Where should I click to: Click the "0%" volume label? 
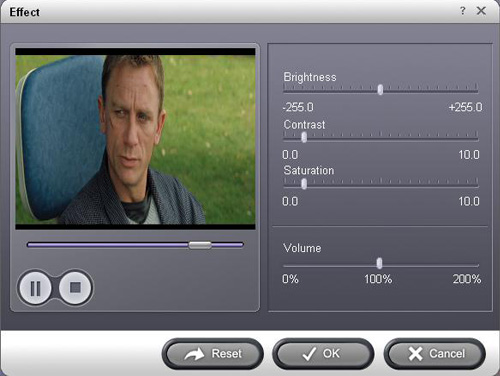[290, 279]
